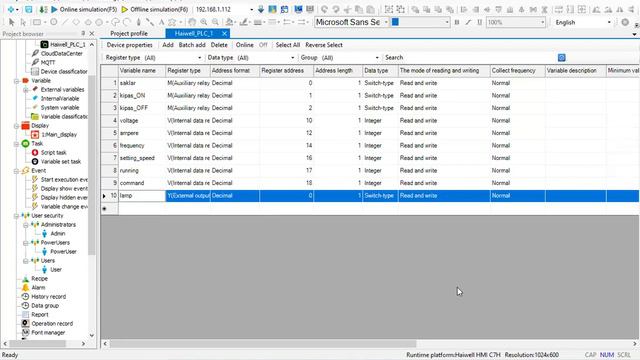The image size is (640, 360).
Task: Open the Microsoft Sans Serif font dropdown
Action: (386, 22)
